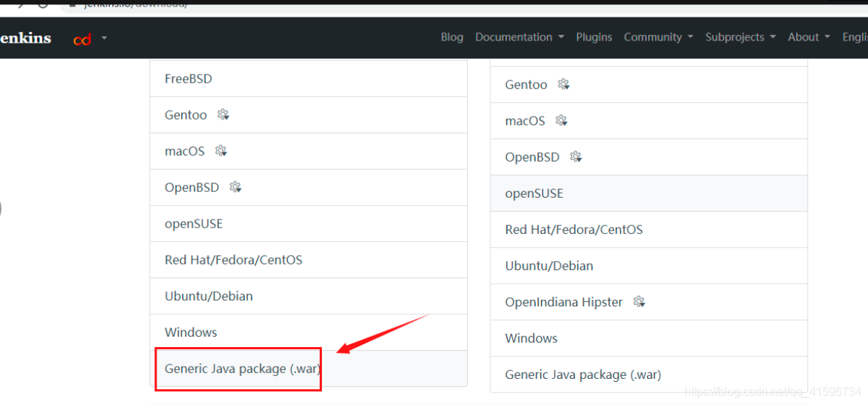Expand the About dropdown menu
868x405 pixels.
[x=809, y=37]
